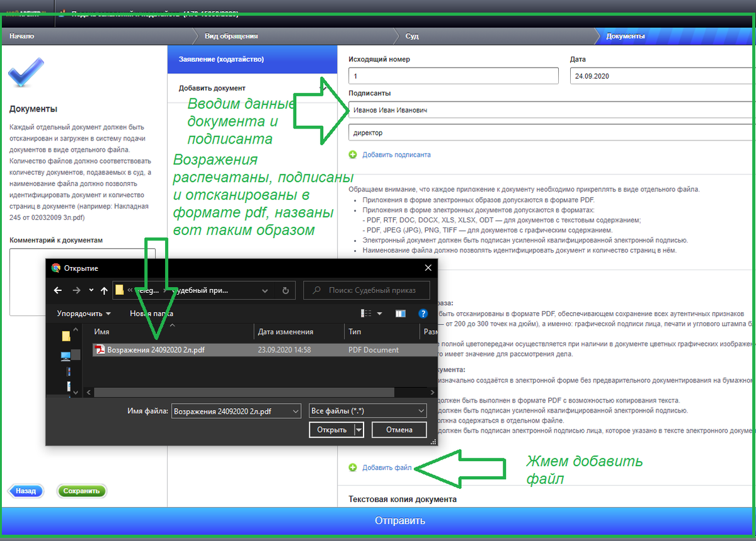The height and width of the screenshot is (541, 756).
Task: Click green plus icon beside Добавить подписанта
Action: (x=353, y=154)
